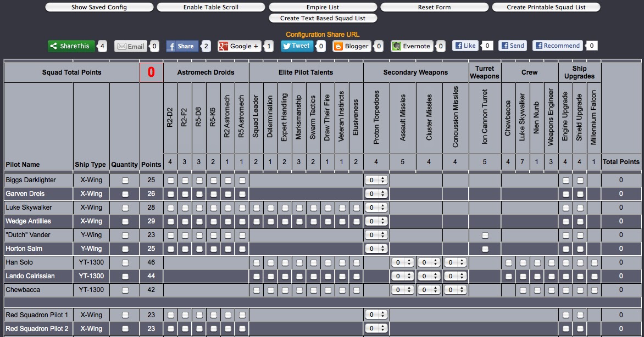Select the Red Squadron Pilot 1 name
This screenshot has height=337, width=644.
pyautogui.click(x=37, y=315)
